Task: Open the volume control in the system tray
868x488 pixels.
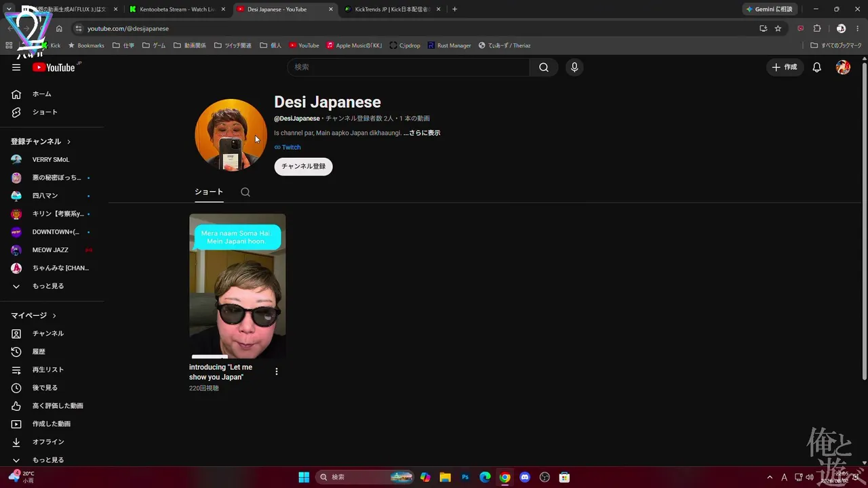Action: click(810, 477)
